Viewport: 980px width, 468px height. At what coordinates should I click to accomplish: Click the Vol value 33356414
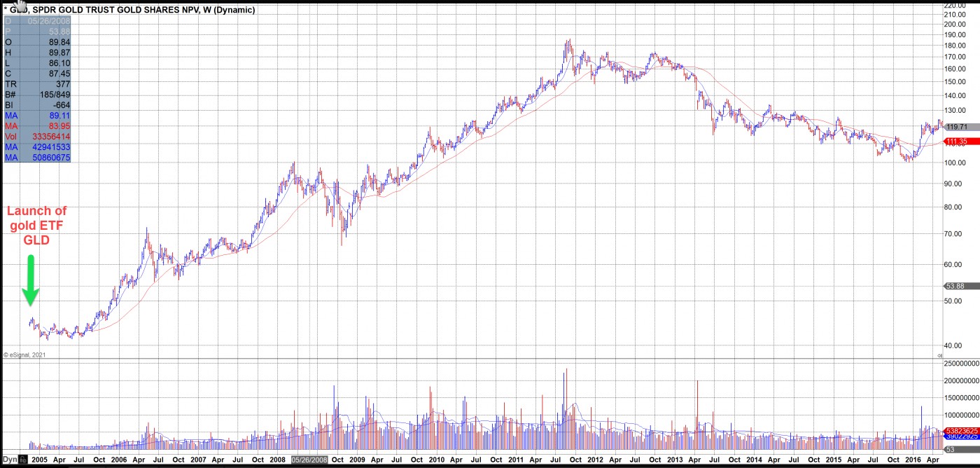(52, 137)
